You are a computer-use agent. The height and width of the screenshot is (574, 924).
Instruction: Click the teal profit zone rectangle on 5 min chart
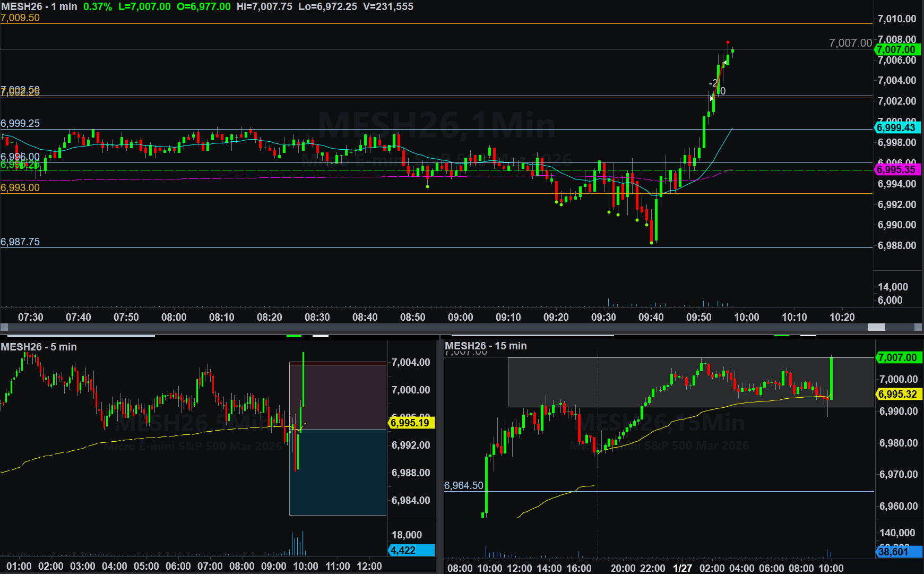coord(338,472)
